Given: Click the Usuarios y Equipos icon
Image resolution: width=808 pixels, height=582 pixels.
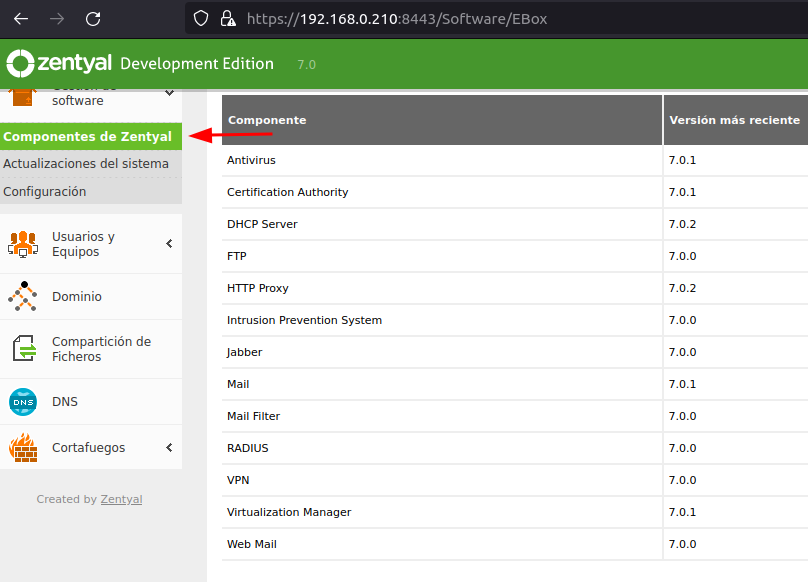Looking at the screenshot, I should coord(23,244).
